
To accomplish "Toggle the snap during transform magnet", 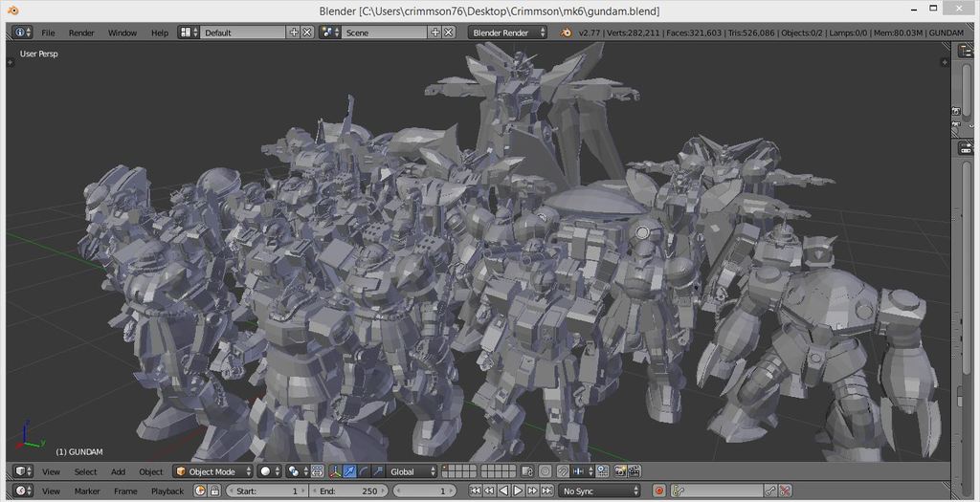I will click(x=563, y=471).
